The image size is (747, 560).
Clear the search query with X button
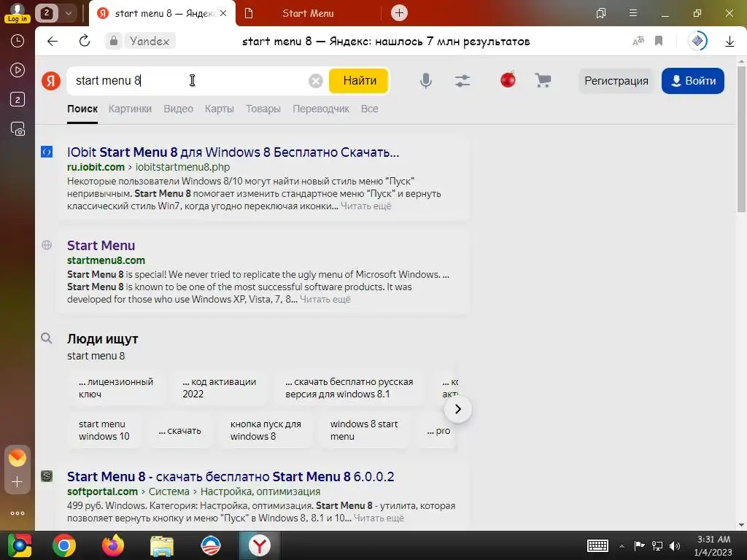[315, 81]
